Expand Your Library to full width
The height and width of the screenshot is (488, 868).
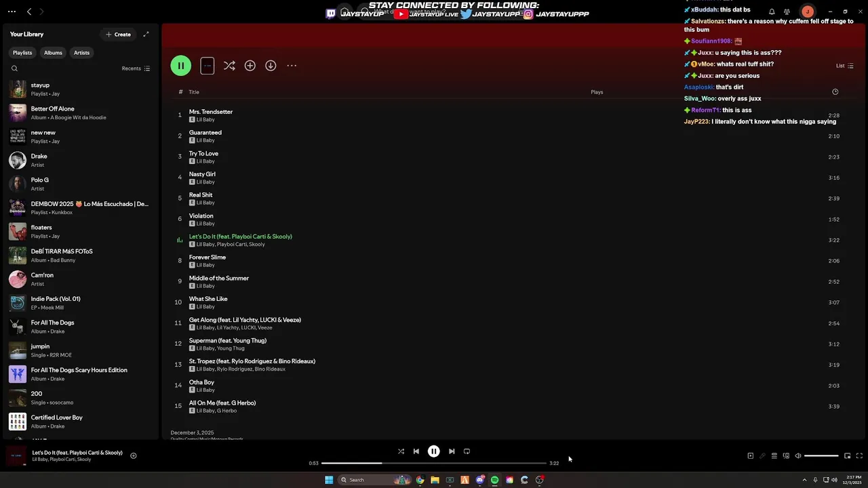coord(146,34)
